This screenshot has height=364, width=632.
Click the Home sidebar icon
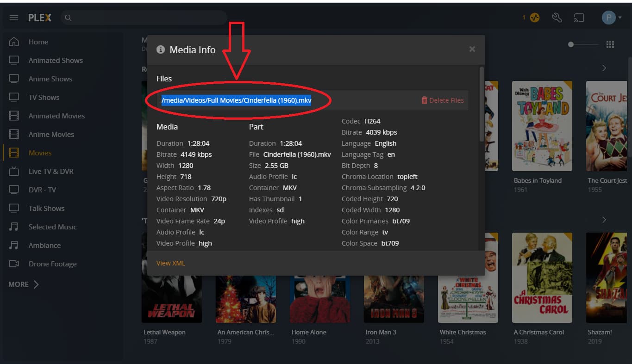(x=14, y=42)
